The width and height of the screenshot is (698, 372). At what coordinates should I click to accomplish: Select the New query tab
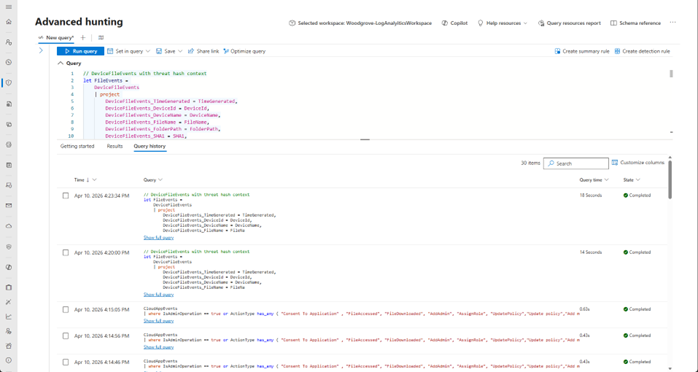click(x=57, y=38)
